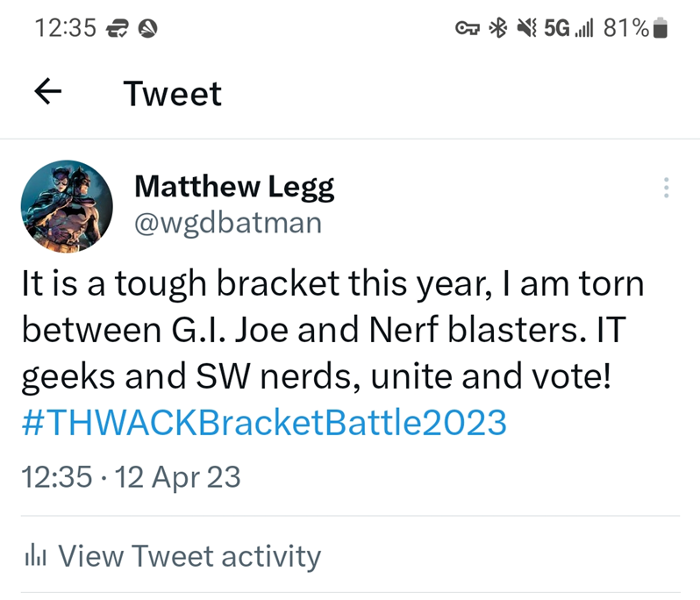Image resolution: width=700 pixels, height=600 pixels.
Task: Tap the round notification icon in status bar
Action: pyautogui.click(x=148, y=29)
